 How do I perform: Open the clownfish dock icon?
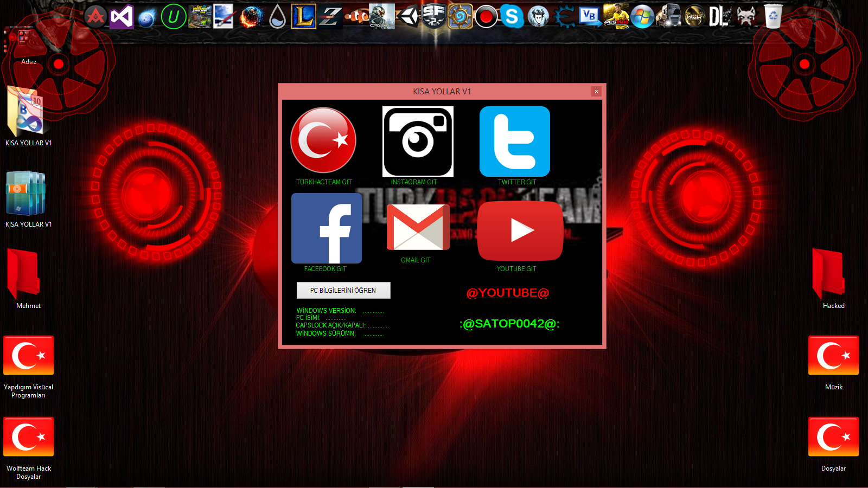[356, 17]
